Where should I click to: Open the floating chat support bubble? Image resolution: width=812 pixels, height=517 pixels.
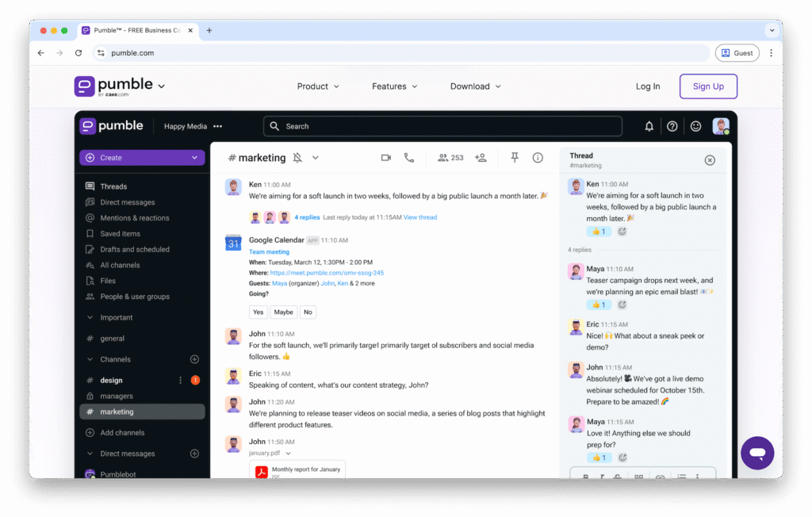(757, 453)
